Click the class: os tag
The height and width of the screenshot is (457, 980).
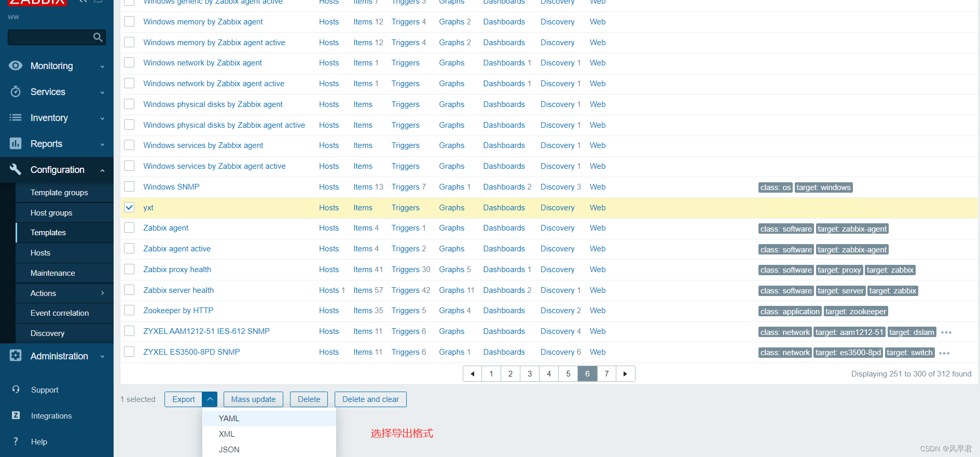pos(776,187)
